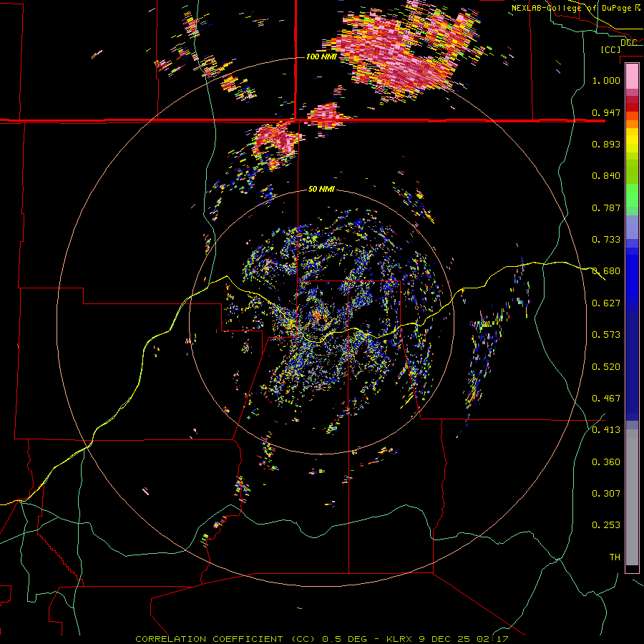
Task: Click the 1.000 color scale value
Action: pos(606,80)
